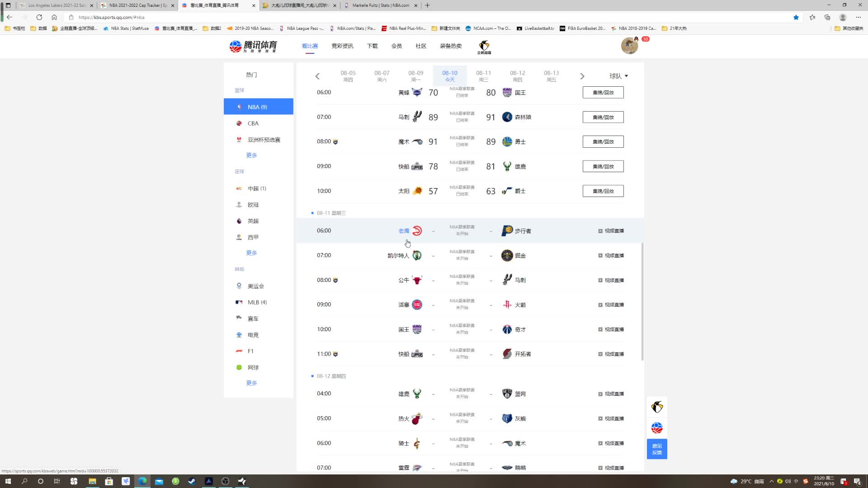Click the Tencent Sports logo
The image size is (868, 488).
[253, 46]
